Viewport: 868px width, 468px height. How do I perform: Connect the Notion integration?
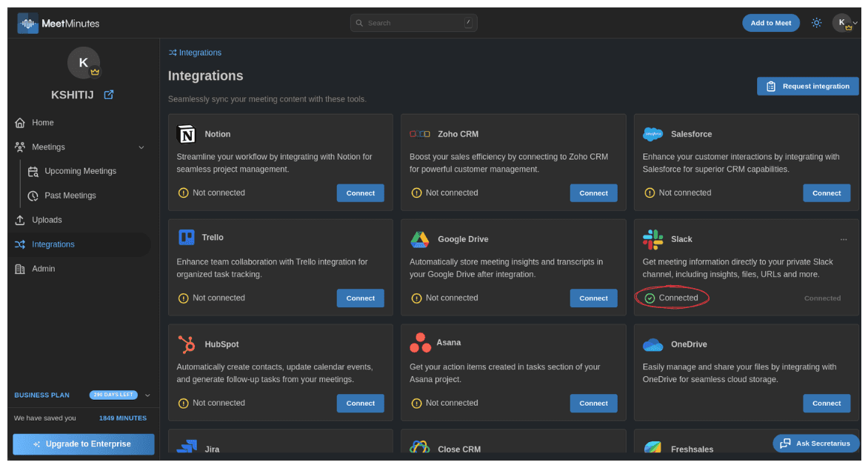(x=361, y=193)
